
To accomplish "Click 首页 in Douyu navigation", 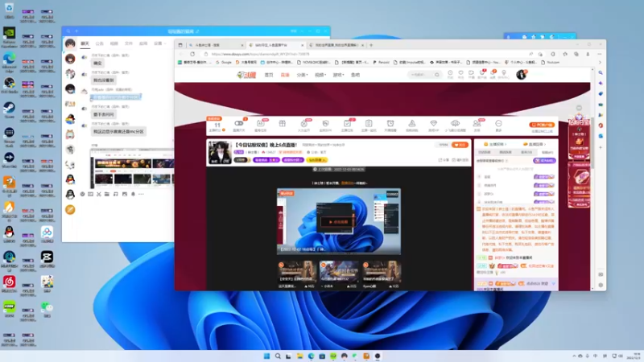I will (269, 75).
